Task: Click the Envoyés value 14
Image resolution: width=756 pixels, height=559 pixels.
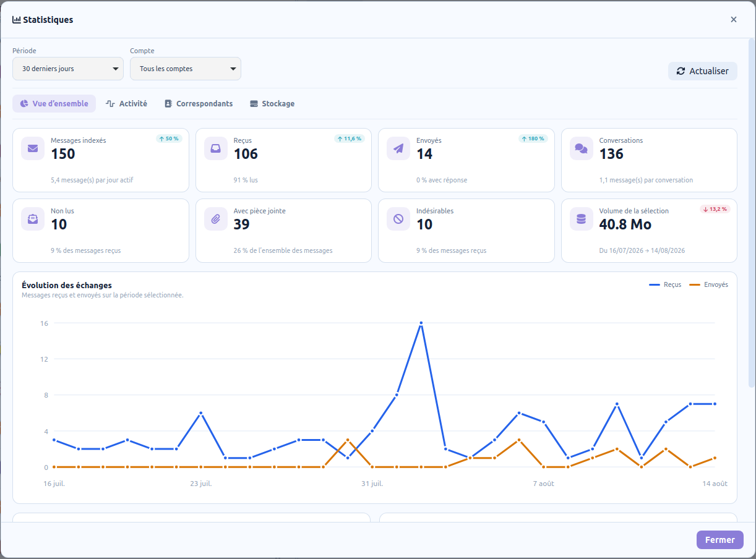Action: pyautogui.click(x=424, y=154)
